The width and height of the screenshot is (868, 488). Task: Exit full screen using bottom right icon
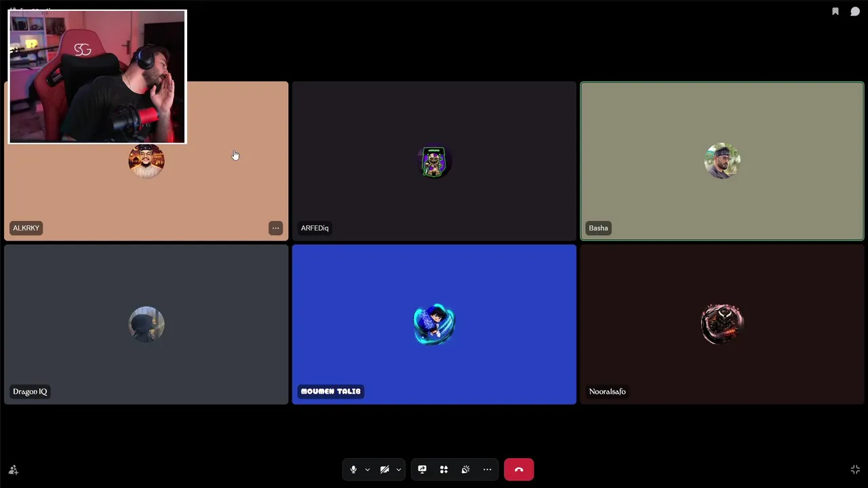pos(855,470)
